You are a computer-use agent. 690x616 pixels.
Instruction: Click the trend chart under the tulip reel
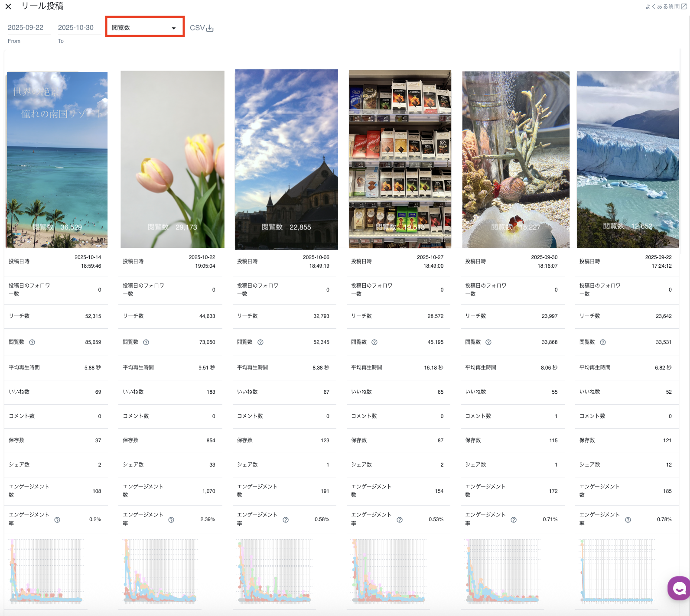pos(160,571)
